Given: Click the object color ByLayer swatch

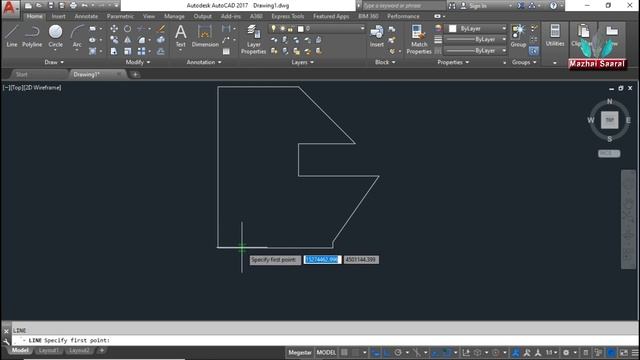Looking at the screenshot, I should [452, 29].
